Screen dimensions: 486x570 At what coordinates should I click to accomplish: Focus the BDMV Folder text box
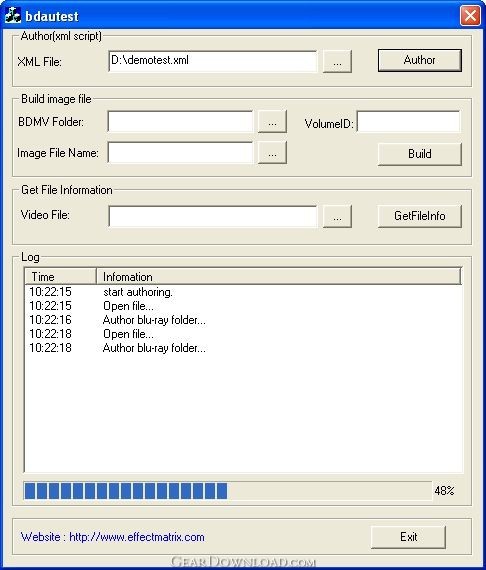(x=180, y=121)
